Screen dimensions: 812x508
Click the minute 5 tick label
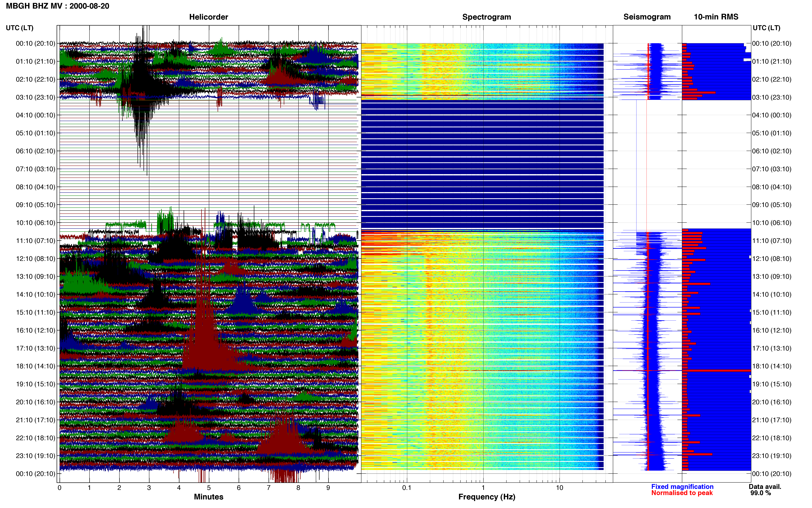[x=209, y=487]
